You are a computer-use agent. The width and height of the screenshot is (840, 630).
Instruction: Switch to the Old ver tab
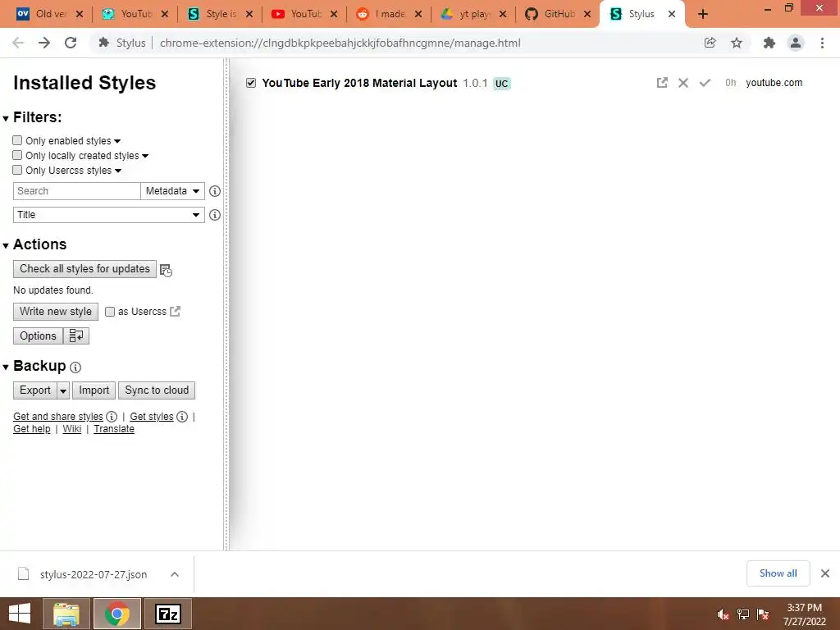50,14
